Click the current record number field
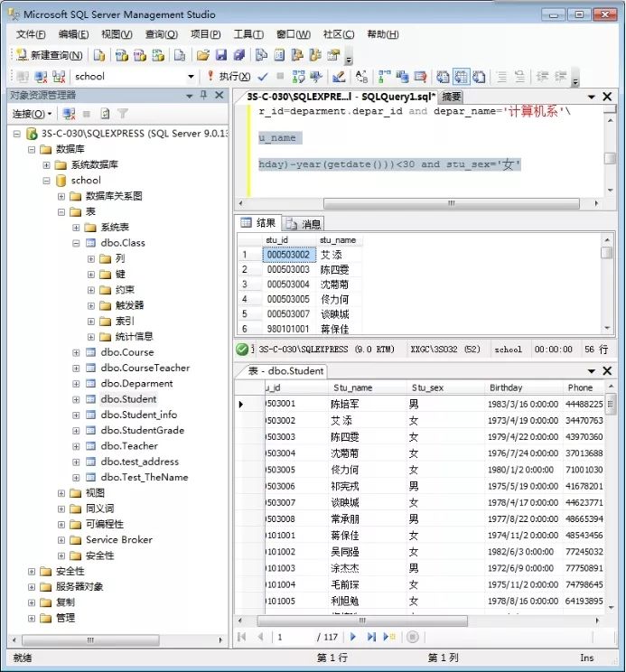 tap(294, 638)
